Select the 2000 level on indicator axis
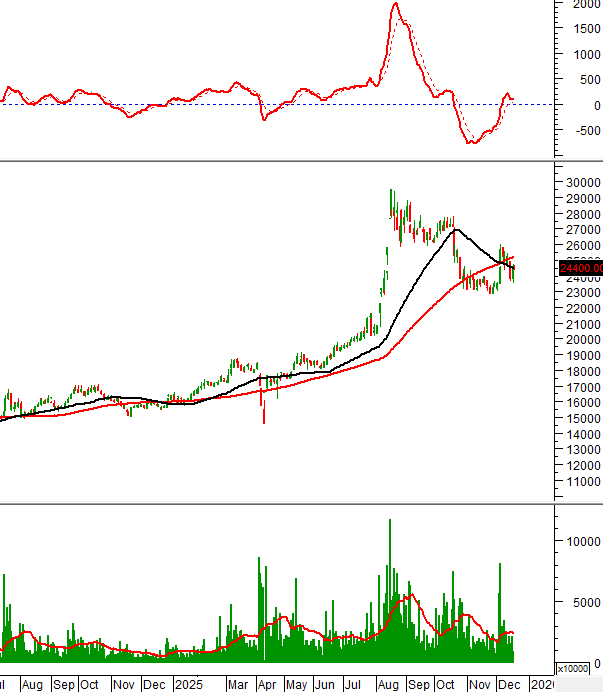 click(x=586, y=4)
